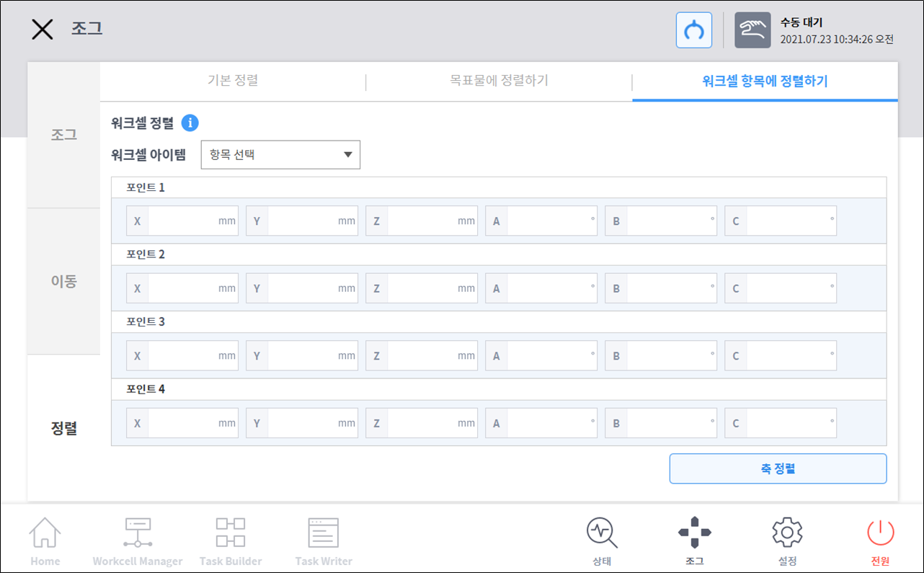Screen dimensions: 924x573
Task: Switch to the 기본 정렬 tab
Action: pyautogui.click(x=233, y=81)
